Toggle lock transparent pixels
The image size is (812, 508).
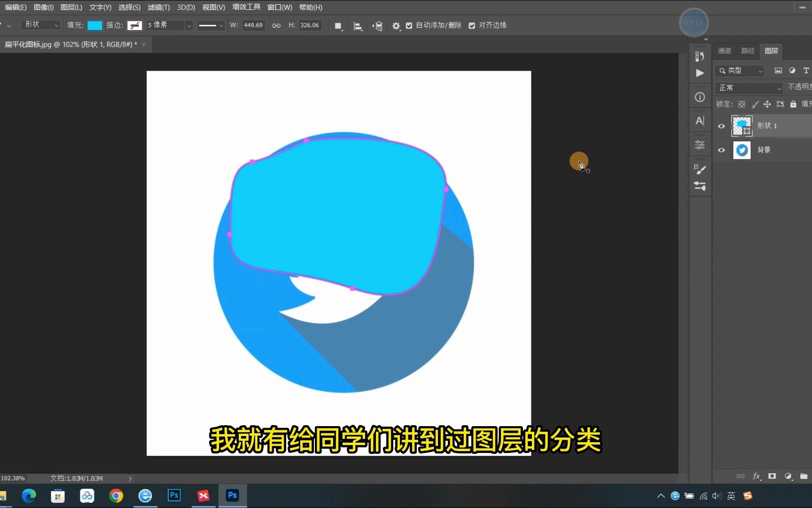[742, 104]
